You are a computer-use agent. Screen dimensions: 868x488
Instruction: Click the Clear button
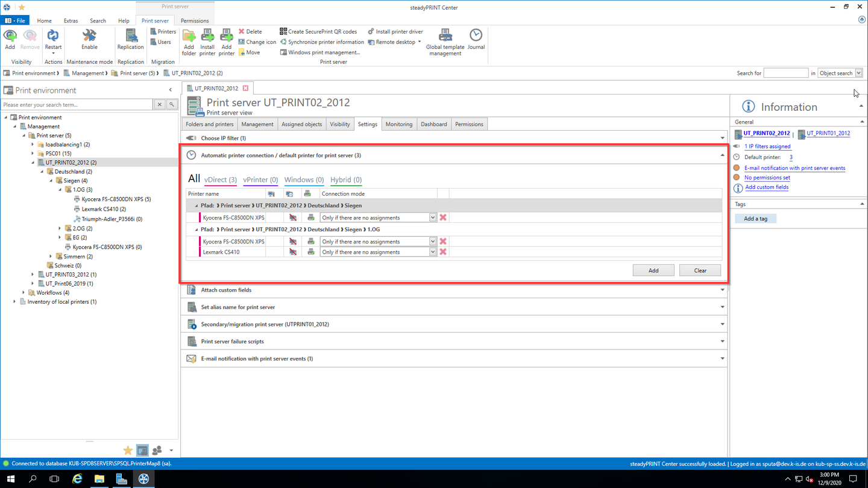[x=700, y=271]
